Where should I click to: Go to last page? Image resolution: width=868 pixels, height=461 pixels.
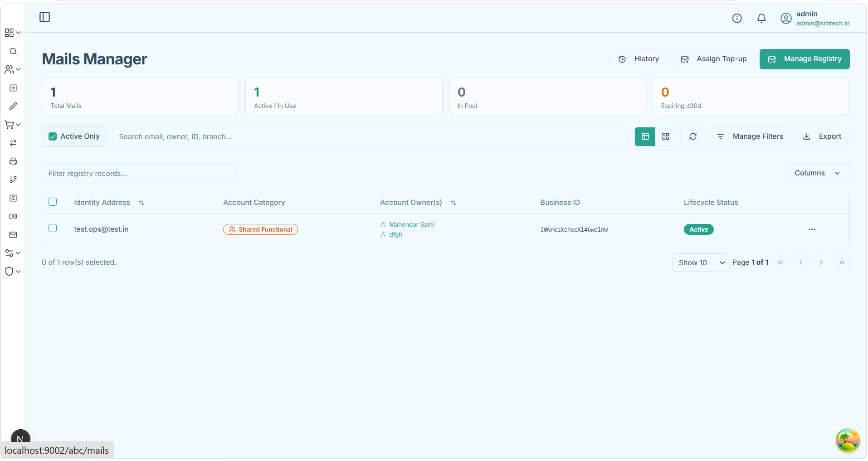click(842, 262)
